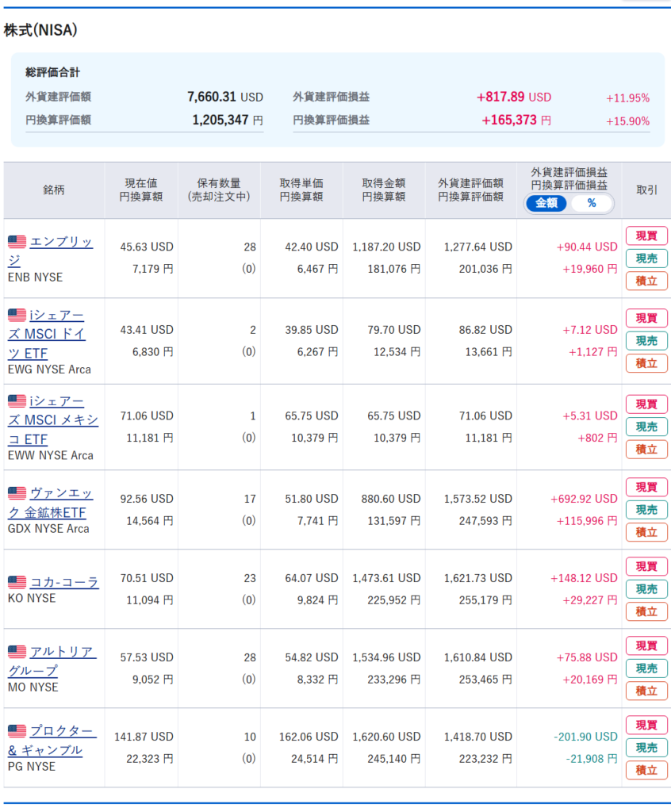The height and width of the screenshot is (812, 671).
Task: Switch profit display to 金額
Action: point(546,203)
